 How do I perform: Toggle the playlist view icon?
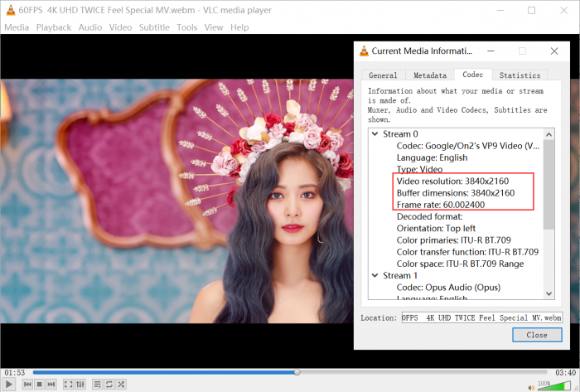coord(97,385)
